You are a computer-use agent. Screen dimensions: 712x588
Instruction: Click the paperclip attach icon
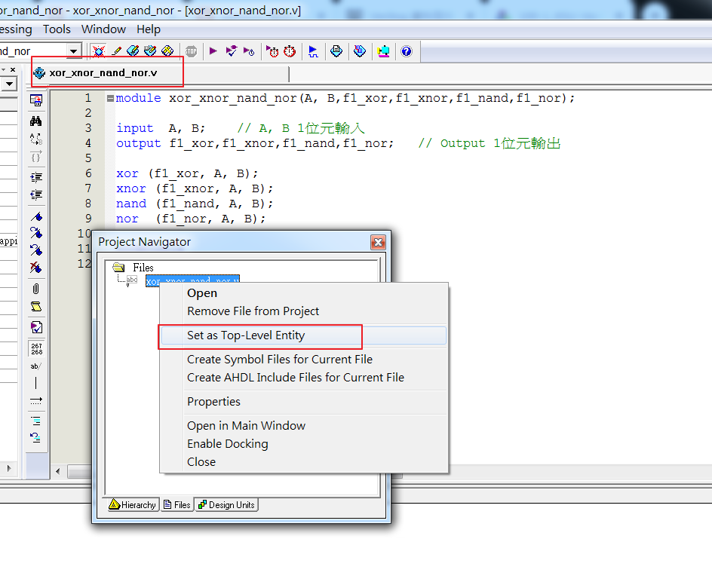[x=35, y=289]
